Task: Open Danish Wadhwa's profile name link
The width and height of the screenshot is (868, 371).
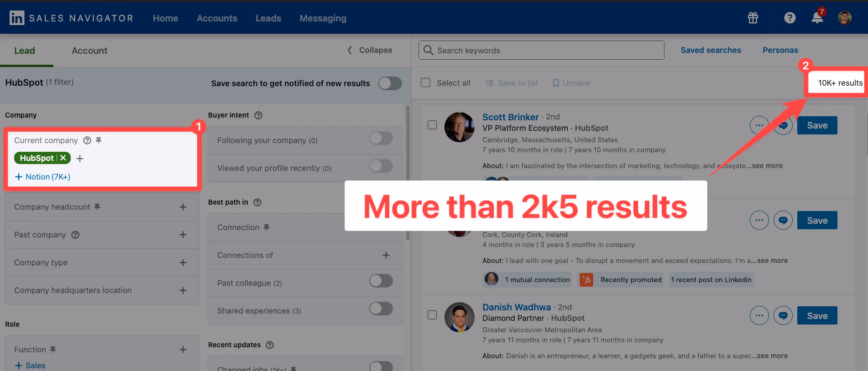Action: pos(517,307)
